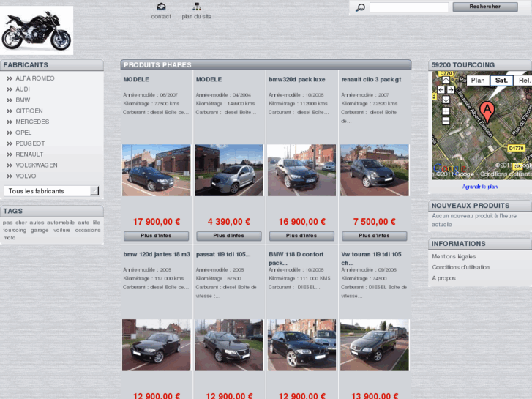Click Plus d'infos for 17 900,00 € car
532x399 pixels.
156,236
